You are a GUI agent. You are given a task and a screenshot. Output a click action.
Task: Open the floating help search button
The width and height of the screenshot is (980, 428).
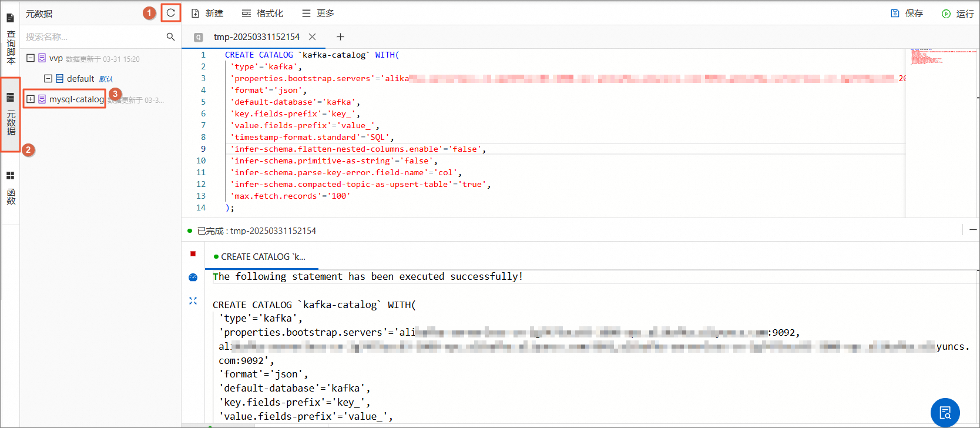click(945, 412)
